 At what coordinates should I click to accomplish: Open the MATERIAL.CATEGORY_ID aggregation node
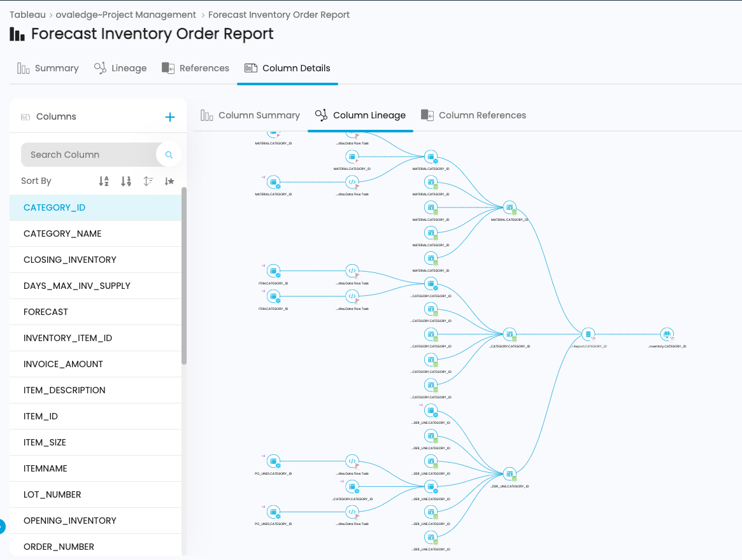click(x=509, y=207)
